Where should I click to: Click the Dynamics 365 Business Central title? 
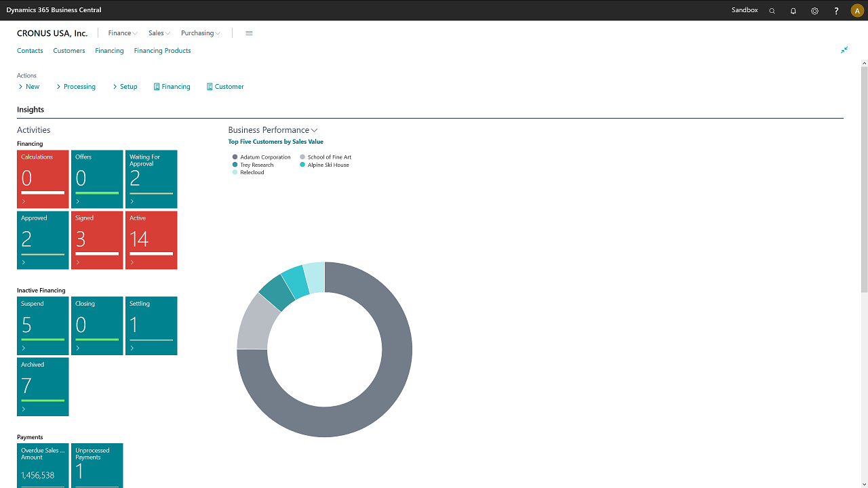point(54,10)
